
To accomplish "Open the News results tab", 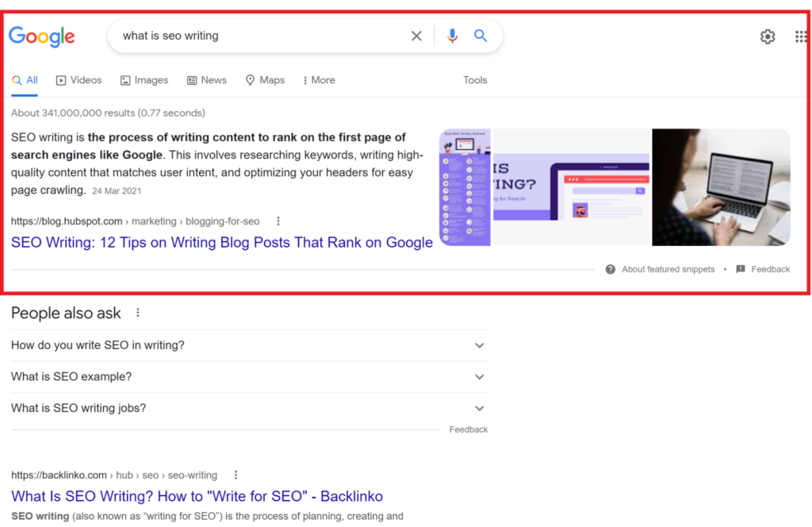I will pos(207,80).
